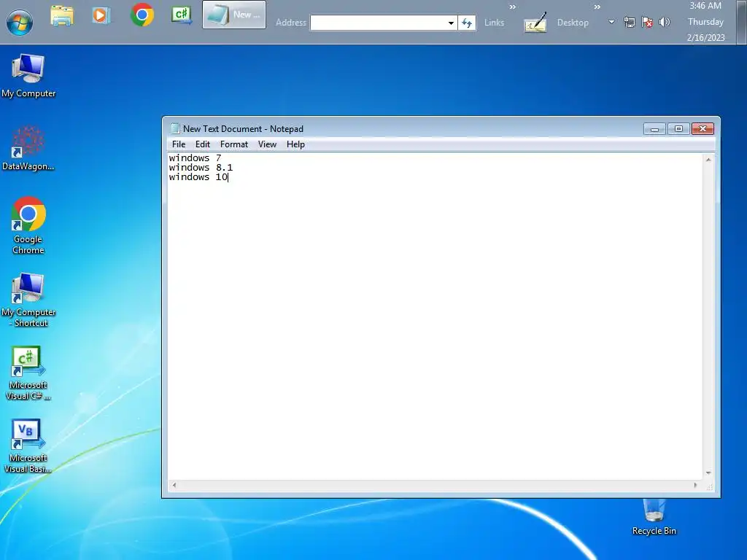This screenshot has width=747, height=560.
Task: Select the Recycle Bin icon
Action: (x=654, y=517)
